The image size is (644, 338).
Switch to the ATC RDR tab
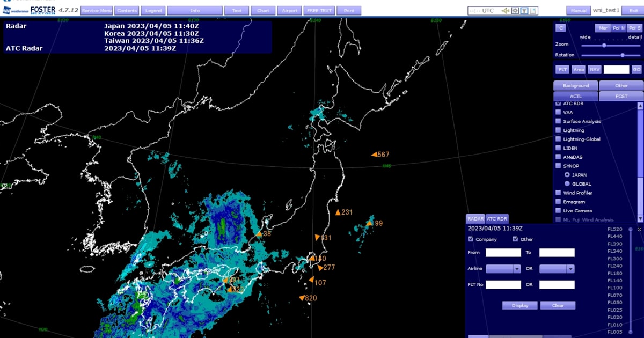[496, 219]
